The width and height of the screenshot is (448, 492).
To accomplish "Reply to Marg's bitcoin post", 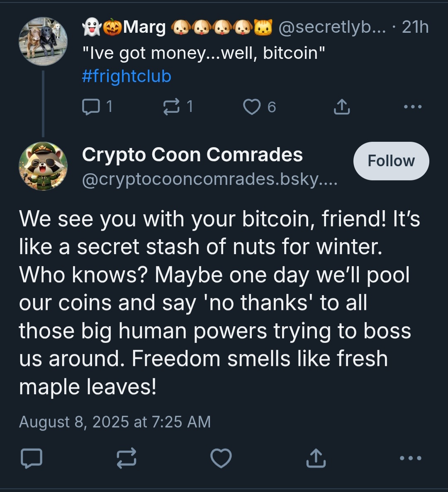I will [91, 107].
